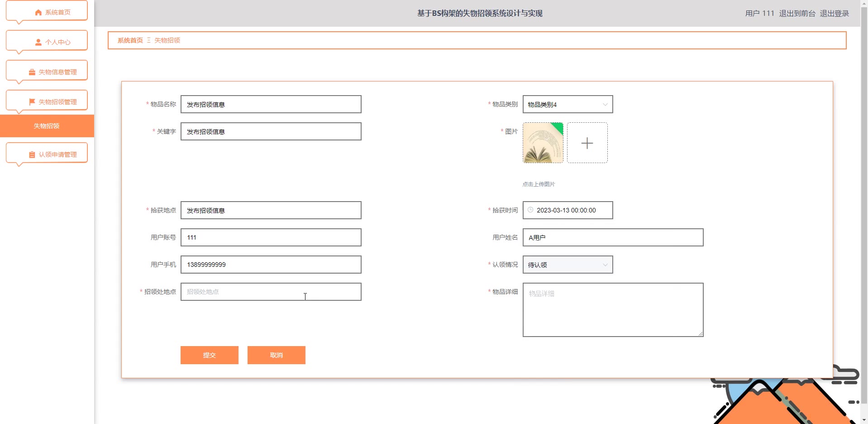Click the uploaded book image thumbnail
The height and width of the screenshot is (424, 868).
[543, 143]
